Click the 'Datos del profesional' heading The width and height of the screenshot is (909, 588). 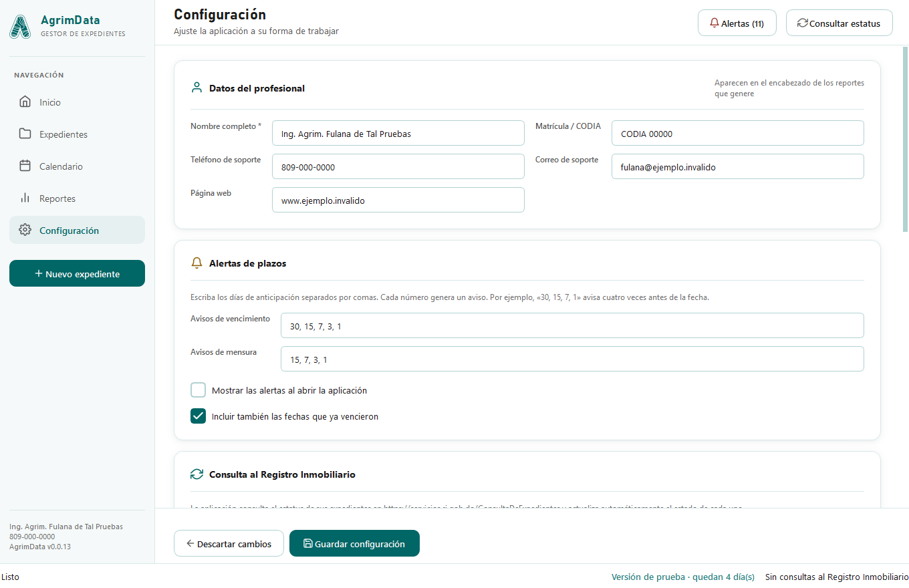pyautogui.click(x=257, y=88)
